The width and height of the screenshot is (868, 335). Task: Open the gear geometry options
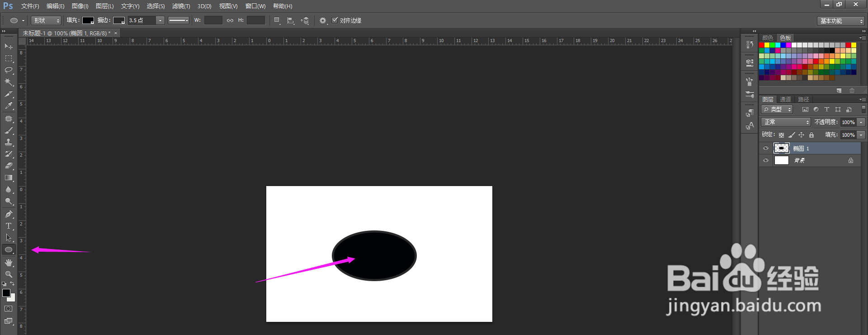pos(323,20)
